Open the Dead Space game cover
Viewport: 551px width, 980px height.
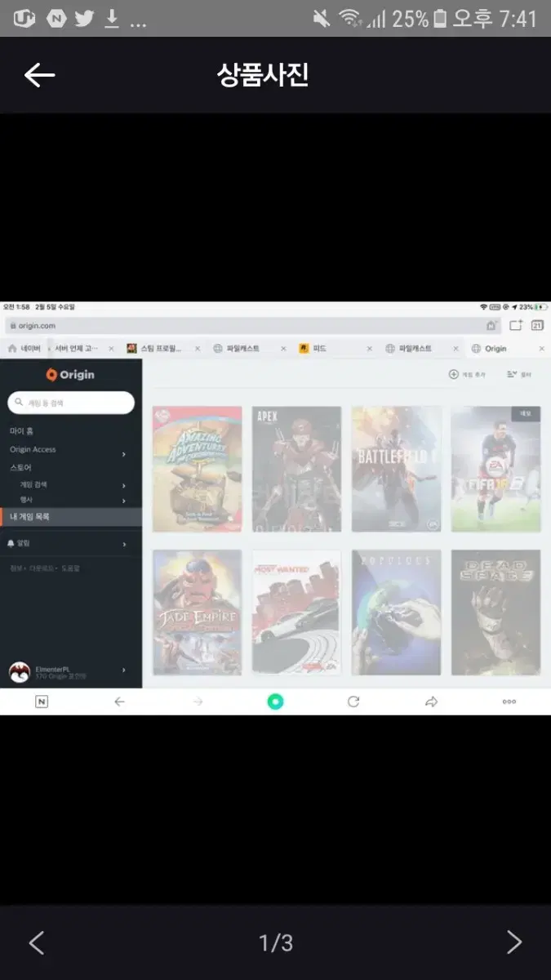pyautogui.click(x=495, y=612)
